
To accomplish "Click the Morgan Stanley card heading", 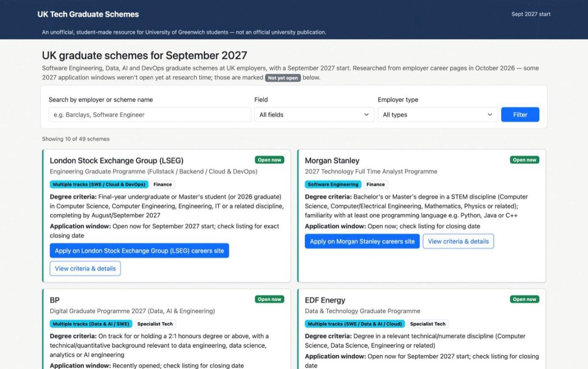I will 332,160.
